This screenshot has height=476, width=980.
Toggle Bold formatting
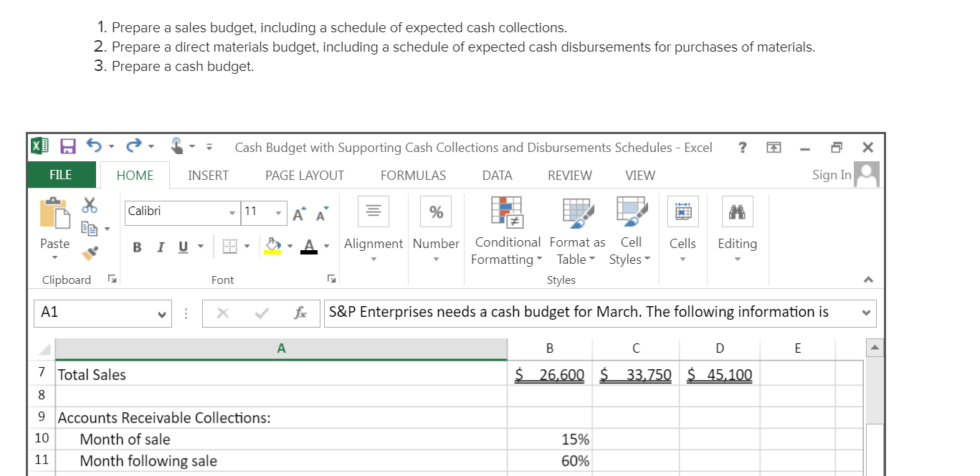tap(138, 247)
